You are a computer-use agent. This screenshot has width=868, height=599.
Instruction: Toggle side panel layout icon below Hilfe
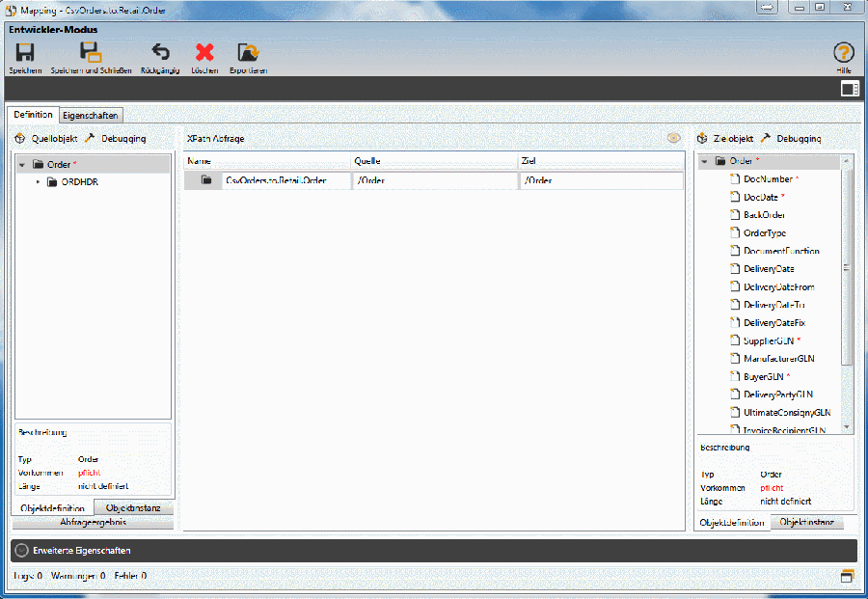point(850,89)
